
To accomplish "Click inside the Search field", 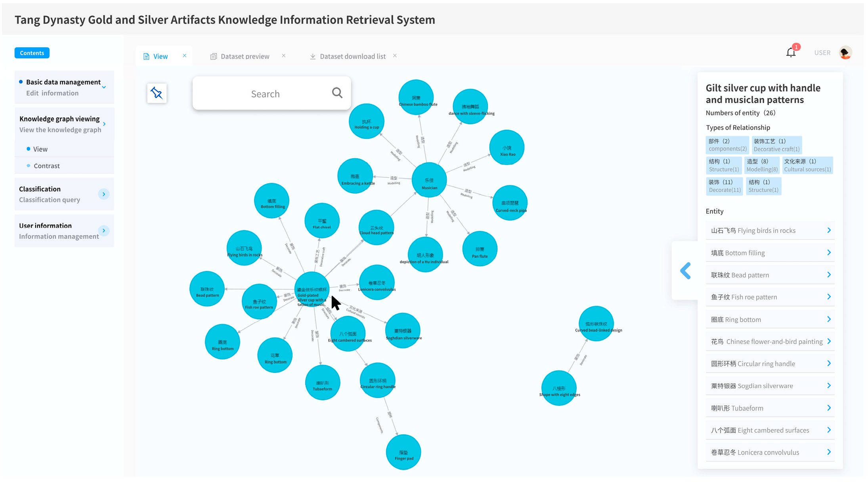I will [x=265, y=94].
